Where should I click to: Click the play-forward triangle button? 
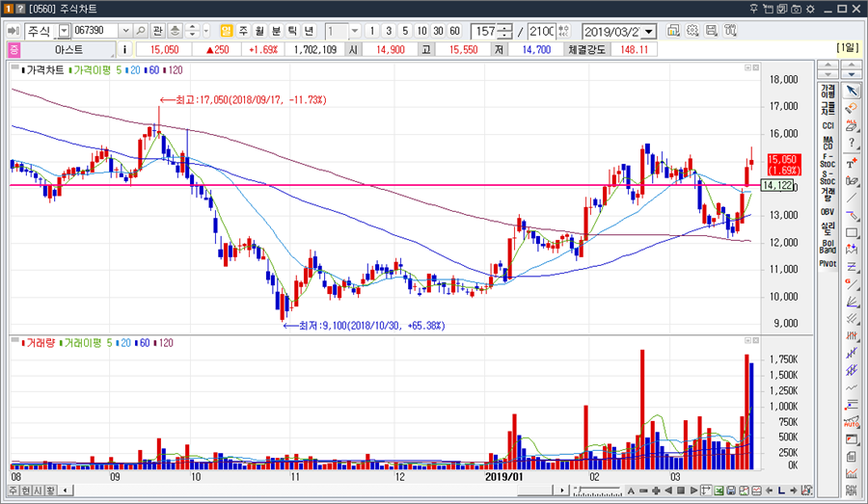[x=693, y=491]
